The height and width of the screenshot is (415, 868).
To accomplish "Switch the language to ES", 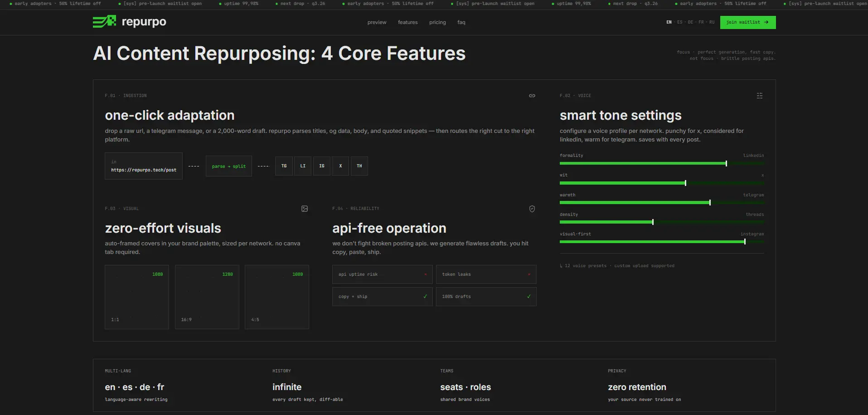I will point(679,22).
